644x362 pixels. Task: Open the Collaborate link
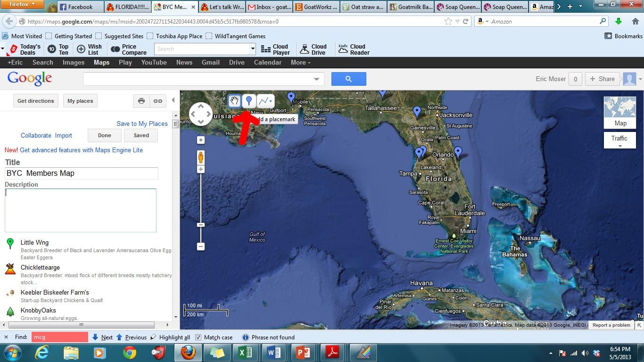(36, 135)
